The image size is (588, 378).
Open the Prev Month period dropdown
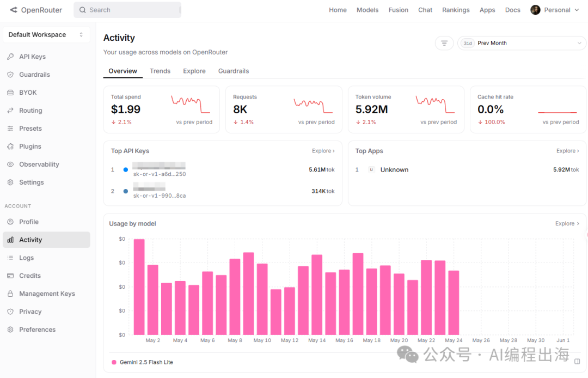[522, 43]
